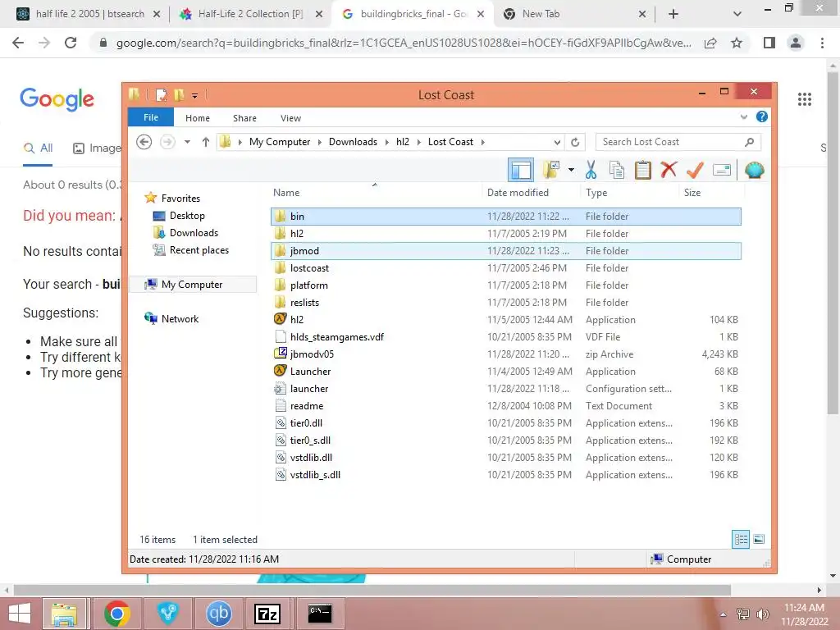Click the Copy icon in Explorer toolbar
This screenshot has height=630, width=840.
617,170
